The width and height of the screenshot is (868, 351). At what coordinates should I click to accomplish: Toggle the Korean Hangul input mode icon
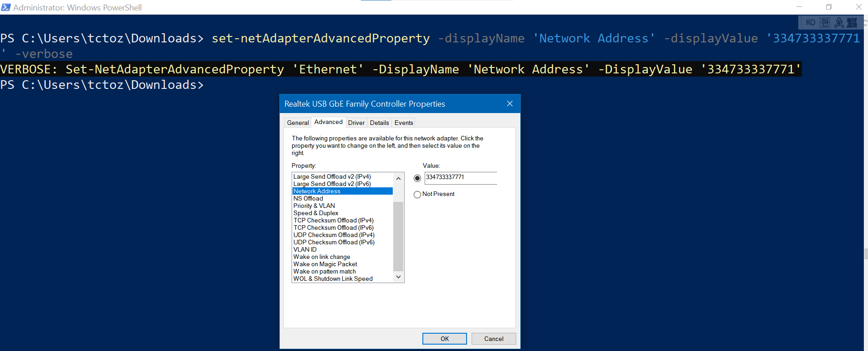(x=825, y=22)
